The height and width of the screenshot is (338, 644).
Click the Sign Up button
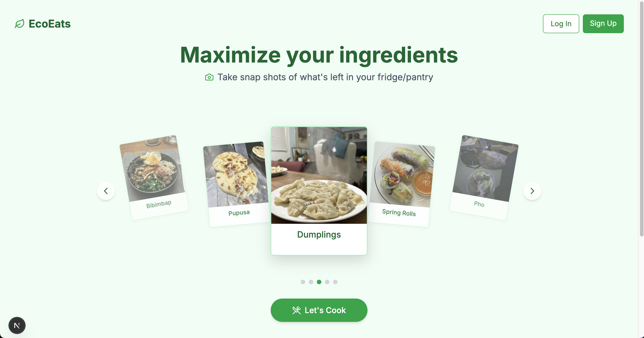click(x=603, y=24)
